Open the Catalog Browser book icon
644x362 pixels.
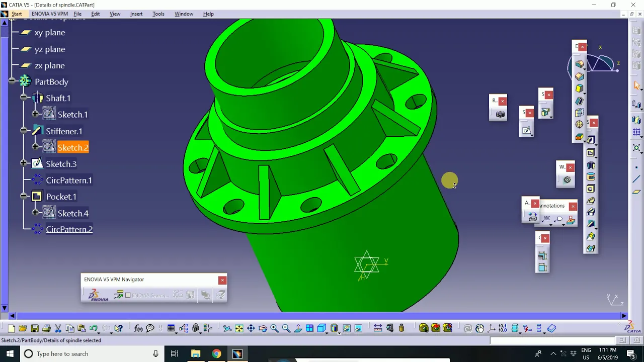pos(551,328)
